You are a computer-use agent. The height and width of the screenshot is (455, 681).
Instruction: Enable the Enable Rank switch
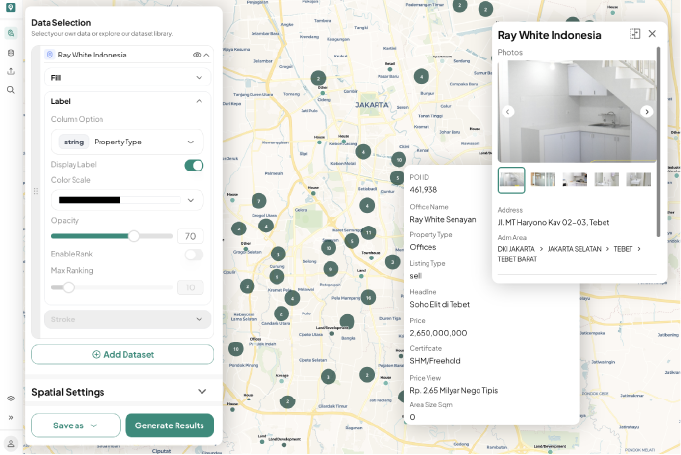[x=194, y=254]
